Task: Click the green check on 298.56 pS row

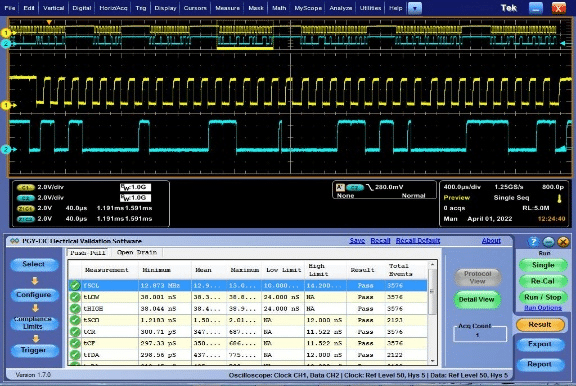Action: 75,355
